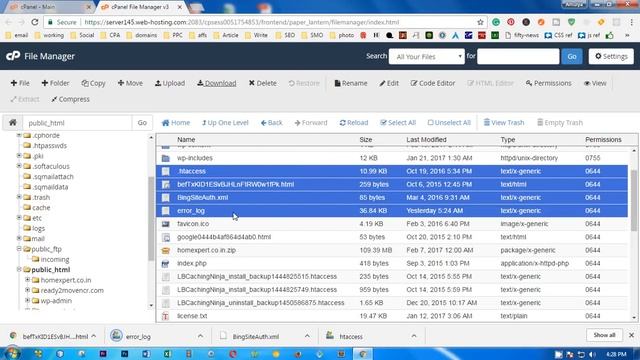Sort by Size column header
This screenshot has width=640, height=360.
(366, 140)
